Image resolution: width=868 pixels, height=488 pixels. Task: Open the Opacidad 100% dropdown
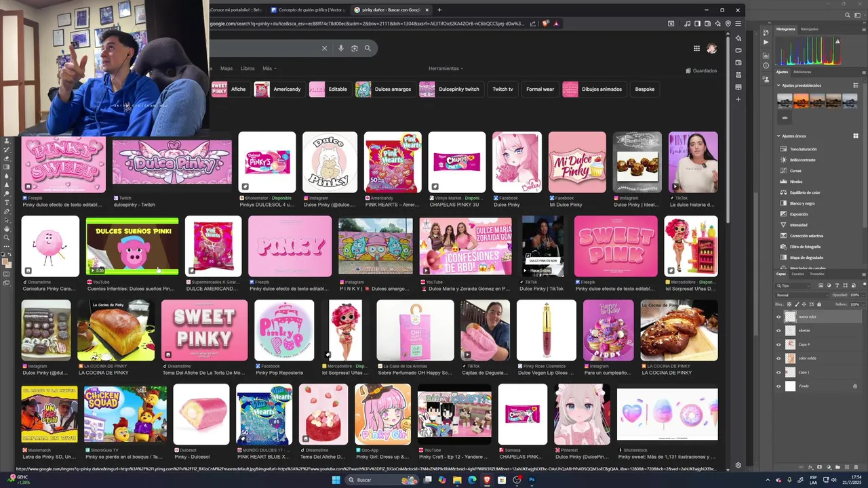point(863,296)
